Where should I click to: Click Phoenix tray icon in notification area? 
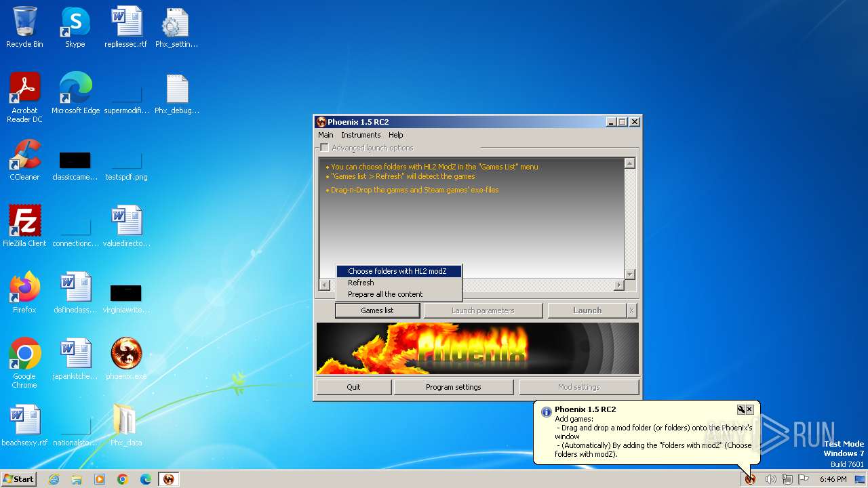[750, 479]
